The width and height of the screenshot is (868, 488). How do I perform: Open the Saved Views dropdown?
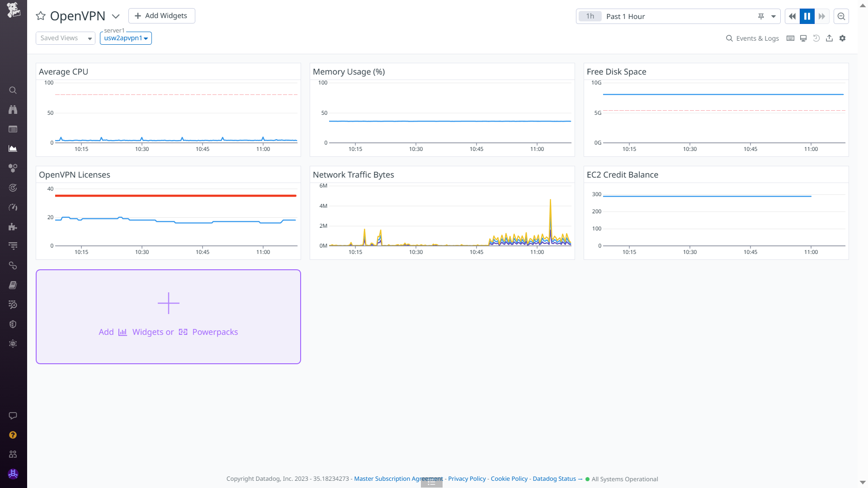[x=66, y=38]
